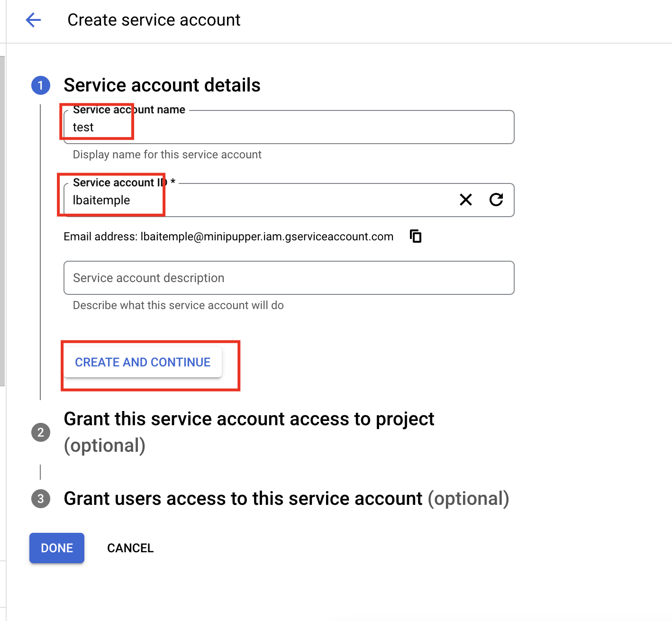Click the Service account name field

pyautogui.click(x=284, y=127)
